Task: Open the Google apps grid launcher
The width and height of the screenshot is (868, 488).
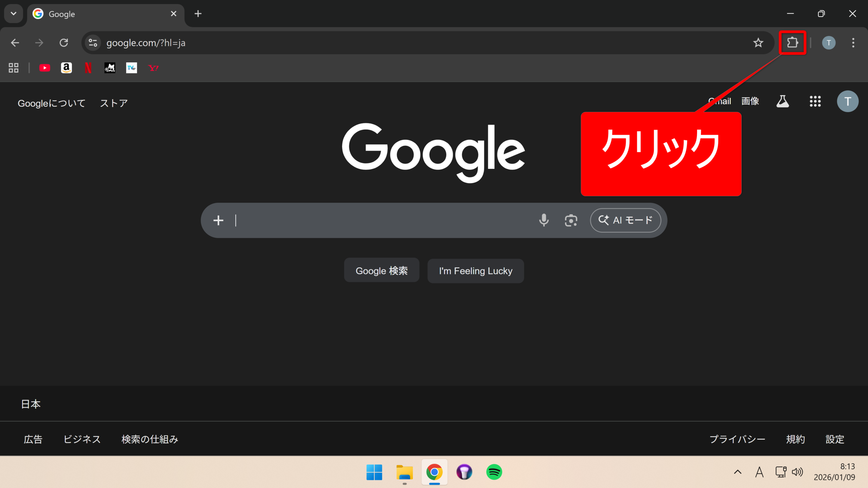Action: (x=815, y=101)
